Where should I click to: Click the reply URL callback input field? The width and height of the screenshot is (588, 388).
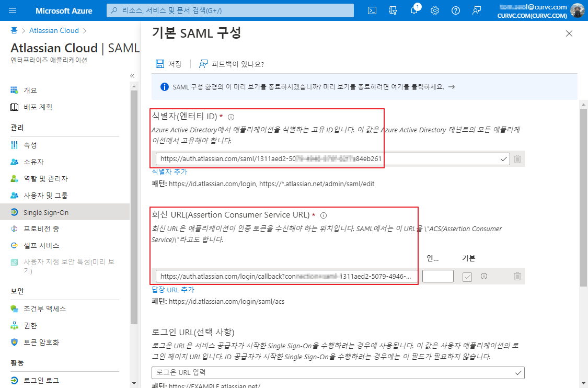(287, 276)
